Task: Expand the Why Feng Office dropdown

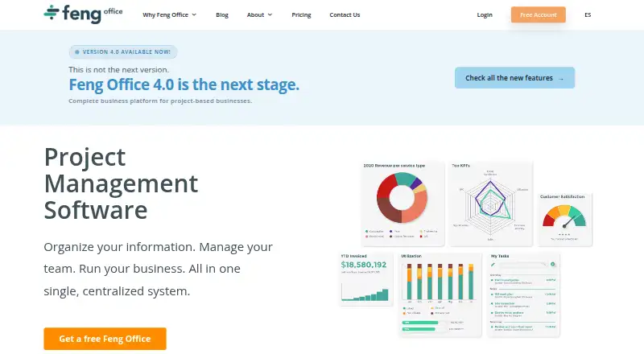Action: (169, 14)
